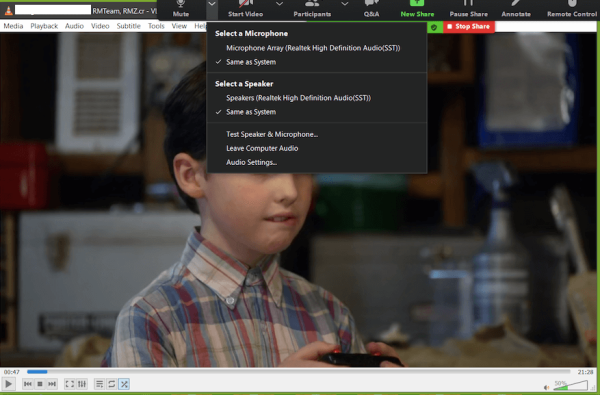Viewport: 600px width, 395px height.
Task: Expand the arrow next to Participants
Action: [x=344, y=4]
